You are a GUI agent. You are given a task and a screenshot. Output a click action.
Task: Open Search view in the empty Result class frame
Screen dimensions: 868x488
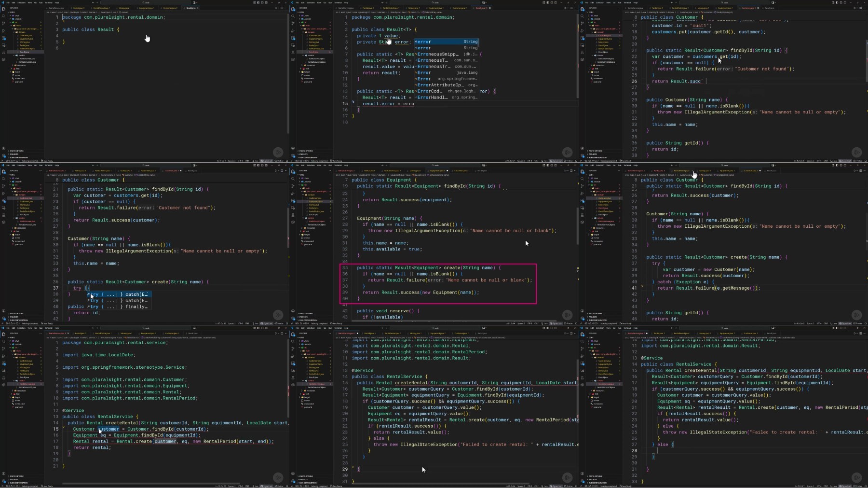(3, 16)
